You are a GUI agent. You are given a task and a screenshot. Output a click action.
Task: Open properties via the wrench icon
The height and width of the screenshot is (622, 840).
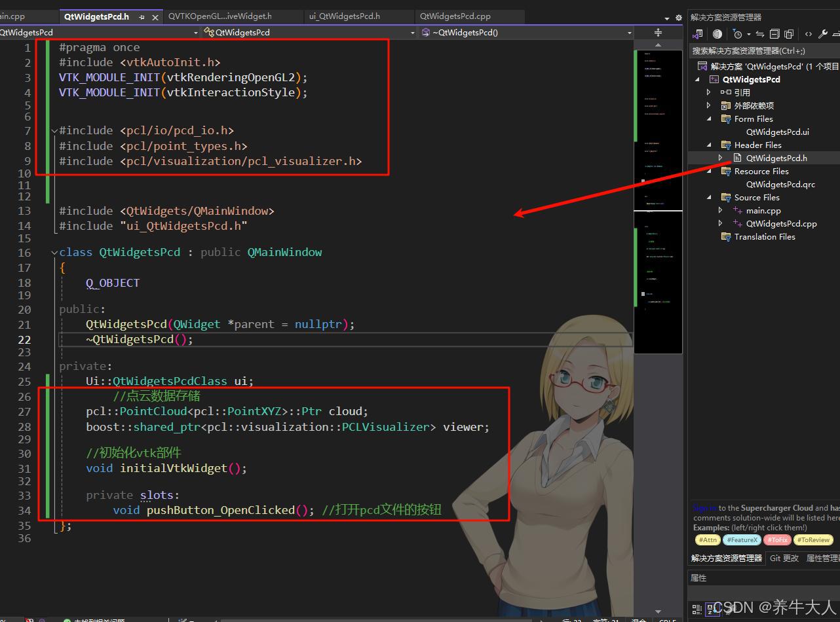coord(823,34)
